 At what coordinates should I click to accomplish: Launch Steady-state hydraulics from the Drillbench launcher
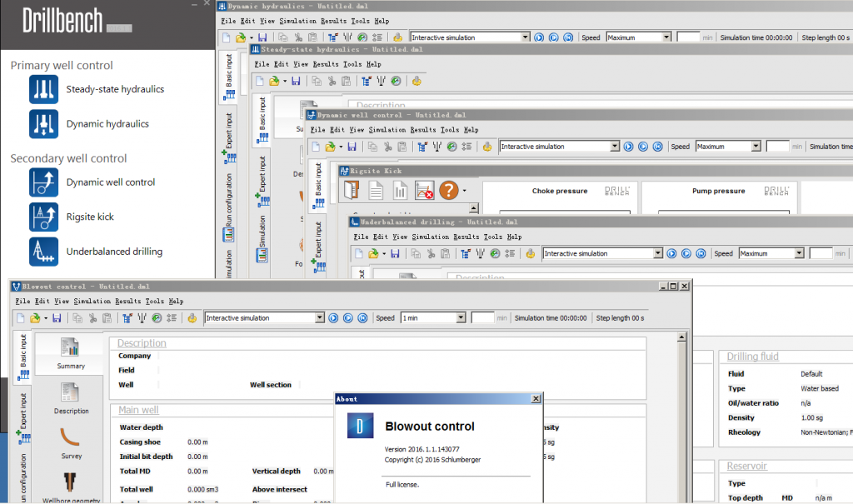point(43,89)
